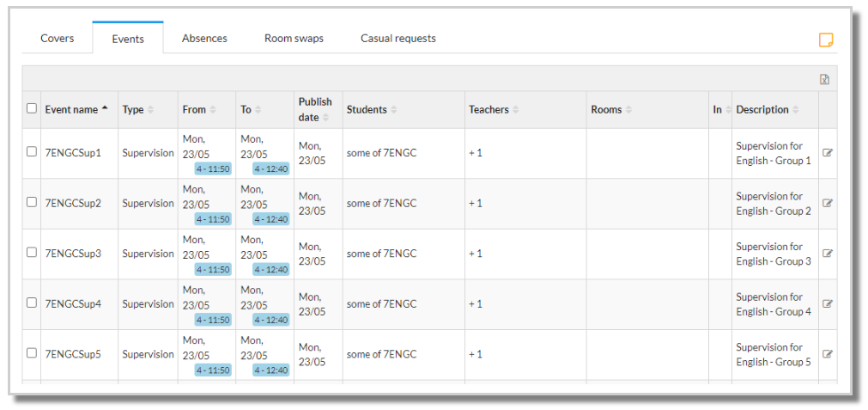Open the Absences tab
Viewport: 868px width, 410px height.
point(204,38)
